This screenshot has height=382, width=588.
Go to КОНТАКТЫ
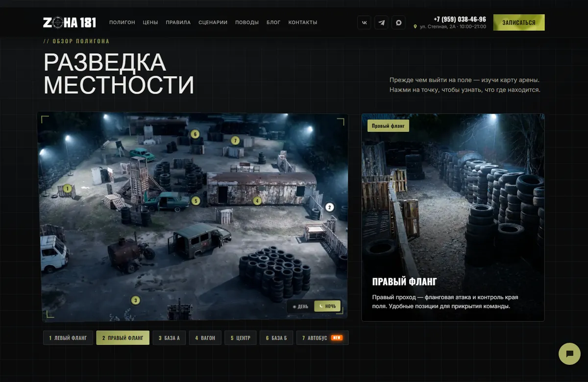tap(303, 23)
